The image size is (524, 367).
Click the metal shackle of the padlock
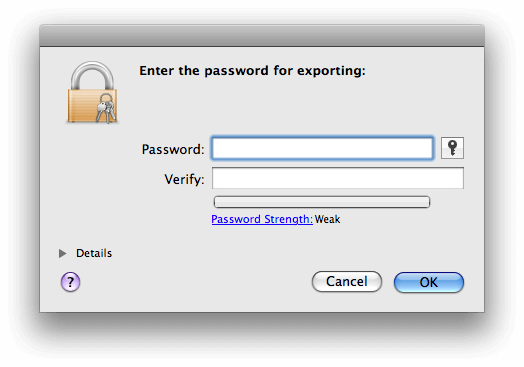(x=92, y=76)
